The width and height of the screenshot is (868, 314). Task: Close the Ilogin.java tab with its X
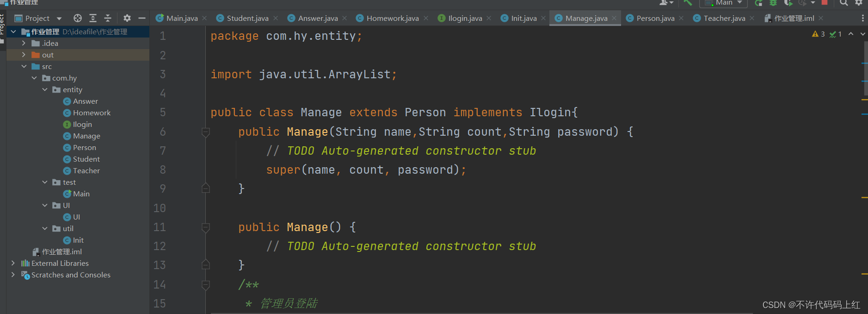tap(489, 18)
